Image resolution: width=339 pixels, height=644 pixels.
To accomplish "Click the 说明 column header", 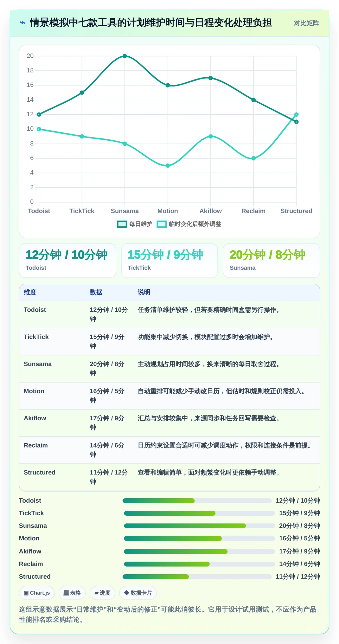I will (x=144, y=292).
